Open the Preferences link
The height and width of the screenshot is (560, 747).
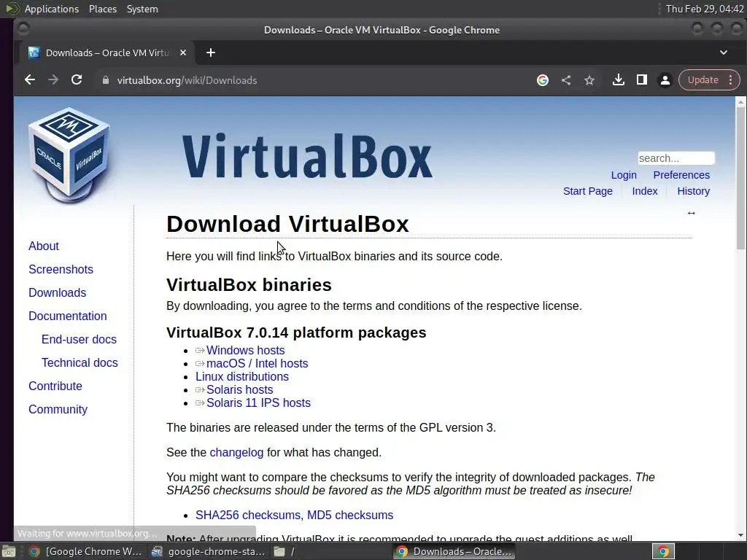(x=681, y=175)
